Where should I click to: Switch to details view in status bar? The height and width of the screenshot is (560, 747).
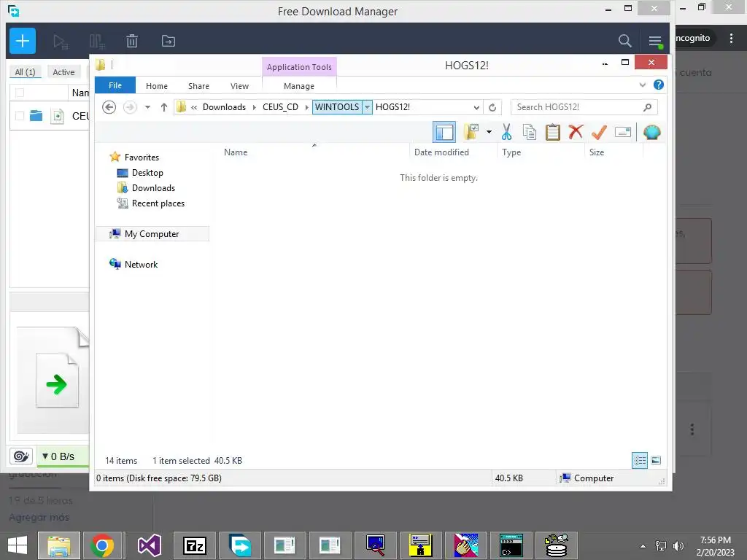(x=639, y=460)
